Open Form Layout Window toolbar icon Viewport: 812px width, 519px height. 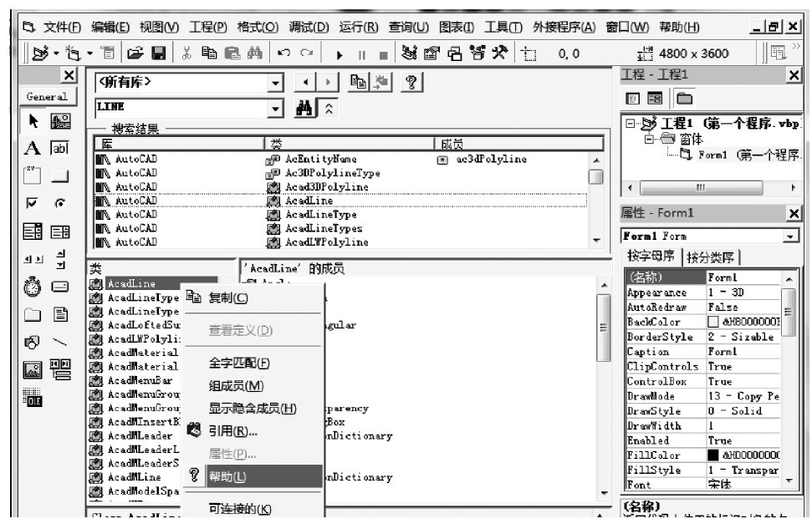tap(454, 53)
